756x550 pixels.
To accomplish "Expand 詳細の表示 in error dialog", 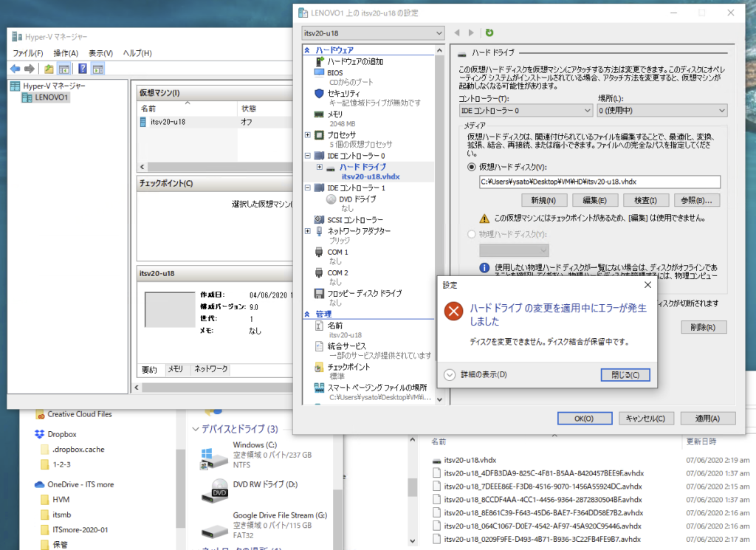I will click(x=450, y=374).
